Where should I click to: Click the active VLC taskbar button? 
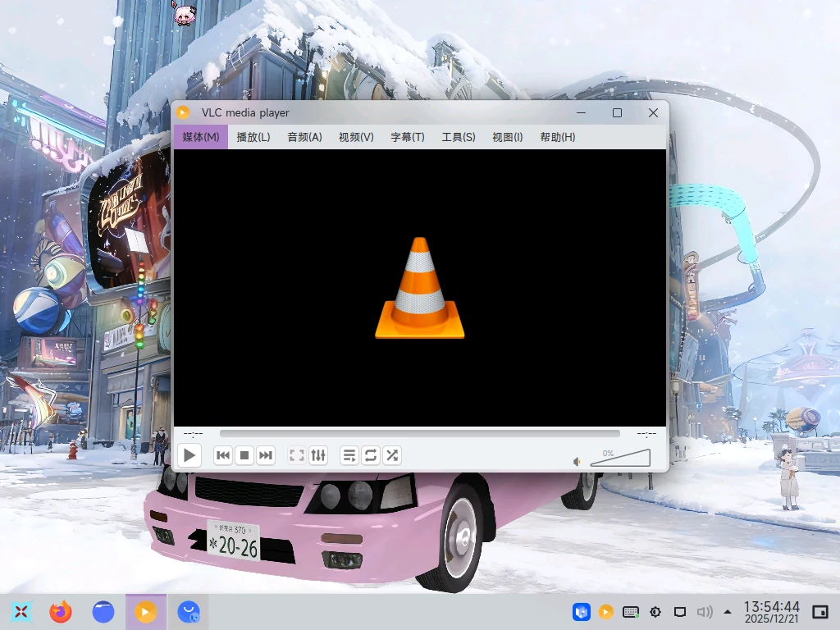(x=146, y=612)
